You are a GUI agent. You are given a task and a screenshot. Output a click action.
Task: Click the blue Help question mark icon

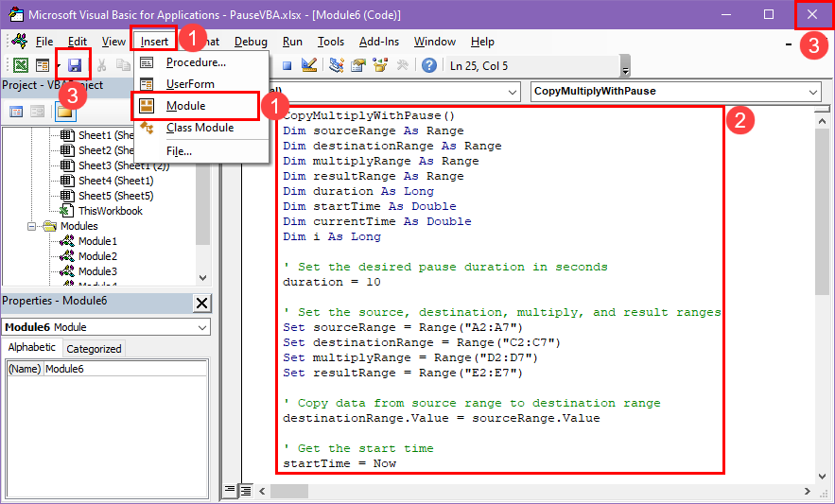coord(429,65)
